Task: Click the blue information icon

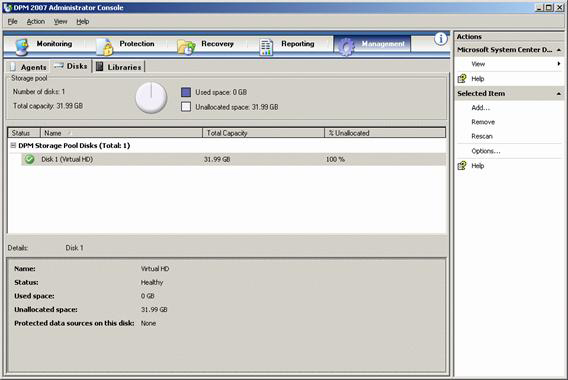Action: (x=440, y=38)
